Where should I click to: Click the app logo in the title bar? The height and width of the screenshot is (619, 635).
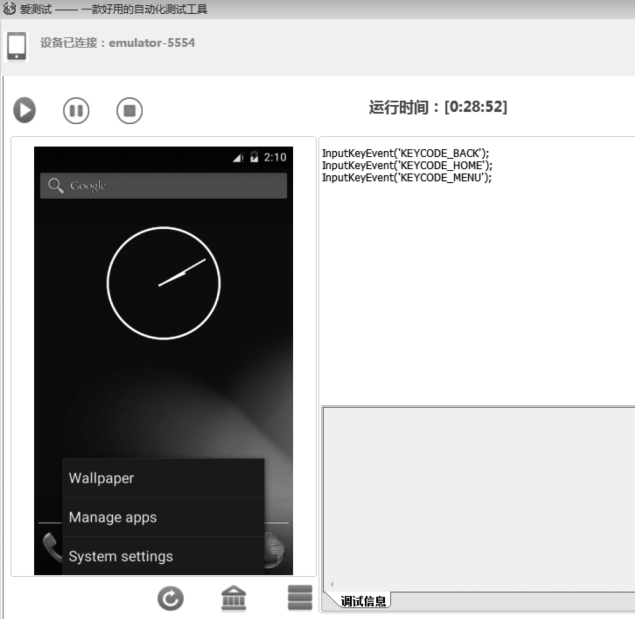tap(9, 9)
